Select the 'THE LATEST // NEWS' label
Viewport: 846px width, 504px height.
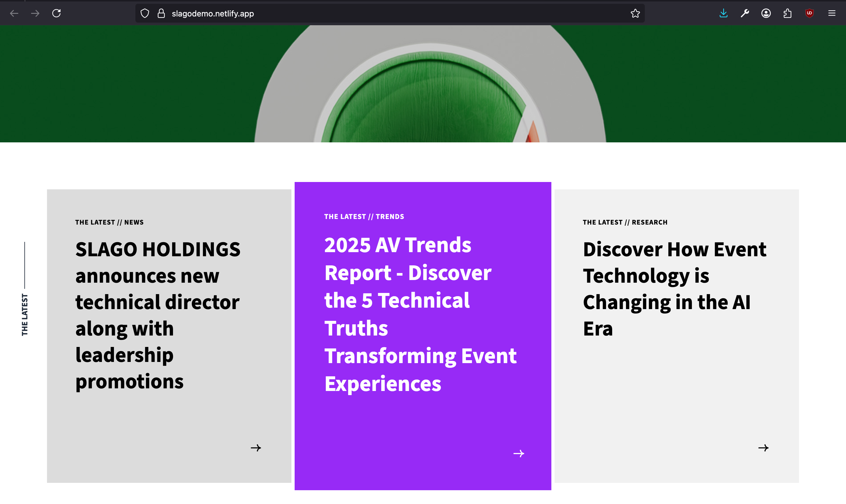[x=109, y=222]
